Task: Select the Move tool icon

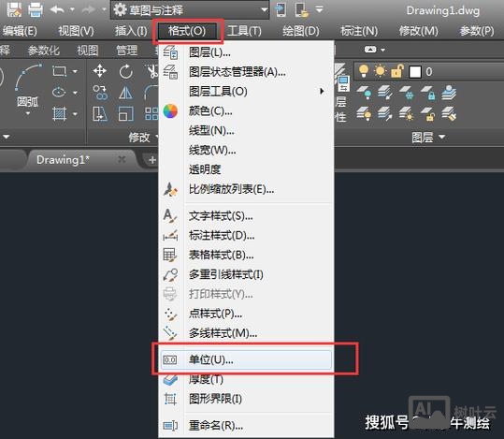Action: [x=100, y=71]
